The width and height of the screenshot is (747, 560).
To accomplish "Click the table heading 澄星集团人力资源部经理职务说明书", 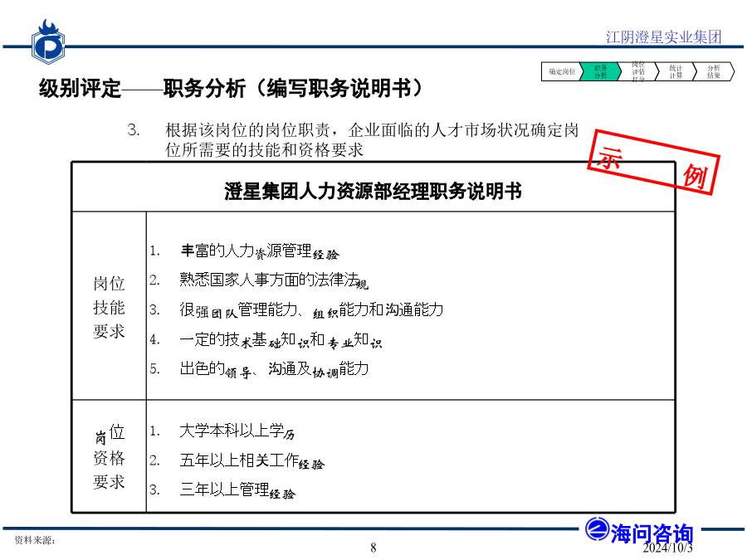I will pyautogui.click(x=373, y=190).
